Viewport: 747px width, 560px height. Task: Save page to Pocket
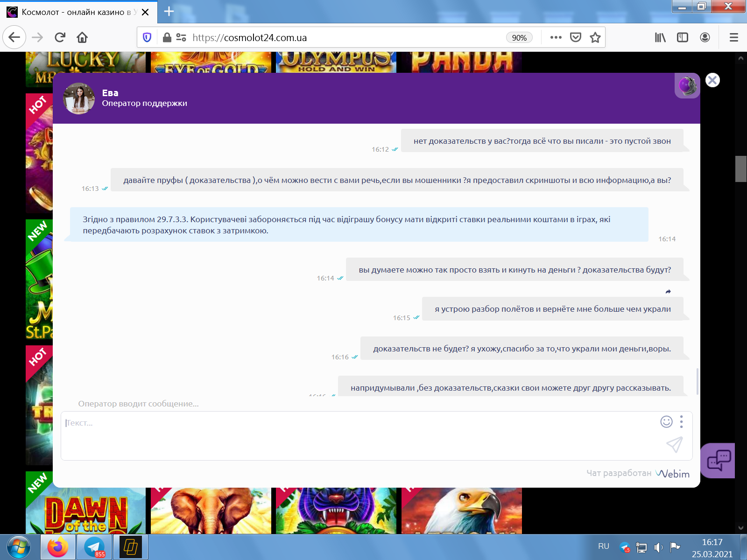pos(576,37)
